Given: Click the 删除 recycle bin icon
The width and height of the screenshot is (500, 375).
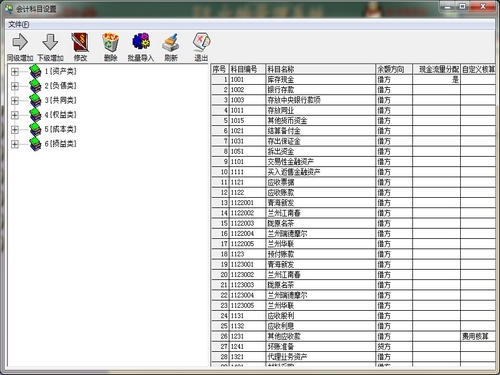Looking at the screenshot, I should point(110,42).
